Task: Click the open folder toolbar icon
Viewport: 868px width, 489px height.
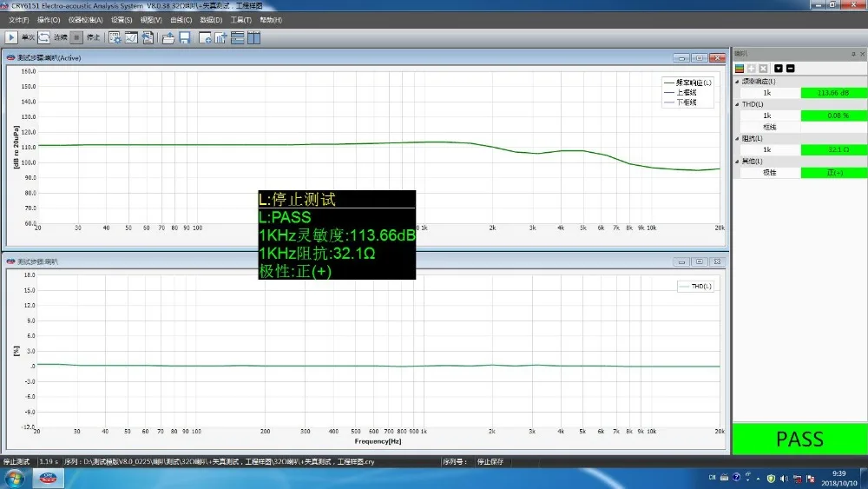Action: [x=168, y=37]
